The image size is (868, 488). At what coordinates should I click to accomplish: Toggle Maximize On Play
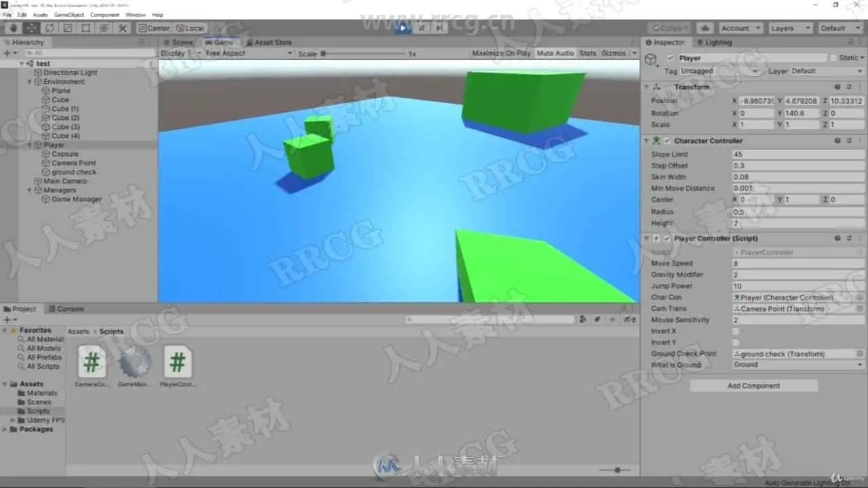click(x=501, y=53)
